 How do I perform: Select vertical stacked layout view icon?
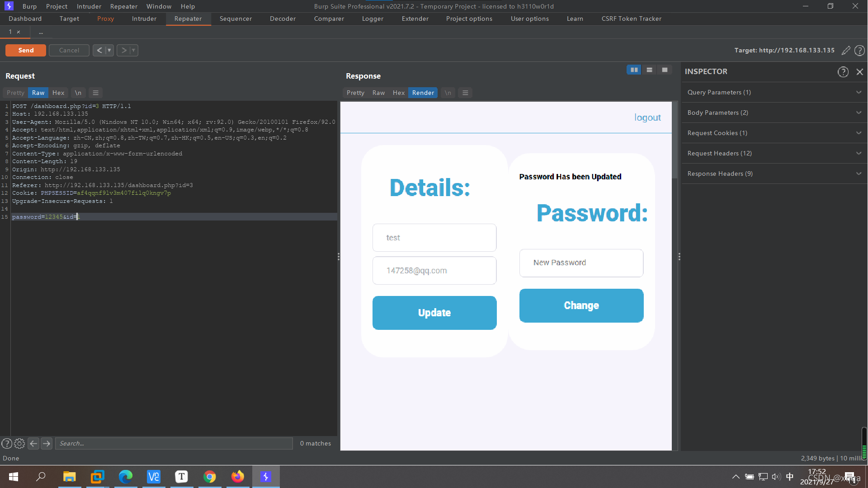pos(649,70)
